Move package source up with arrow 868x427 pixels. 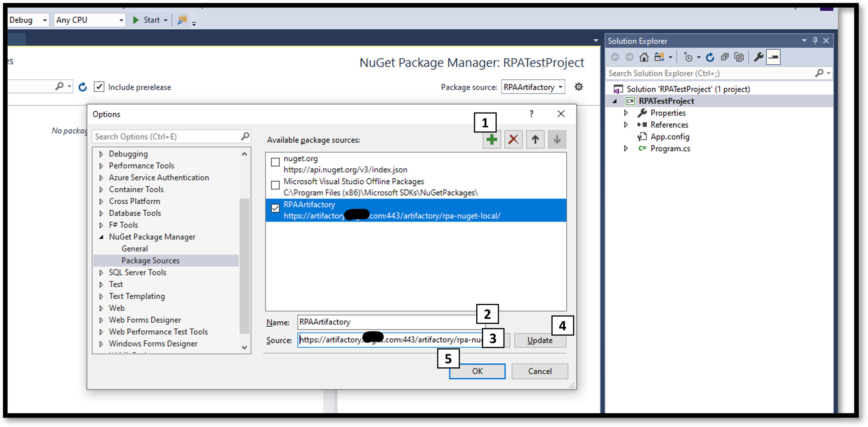click(x=535, y=139)
